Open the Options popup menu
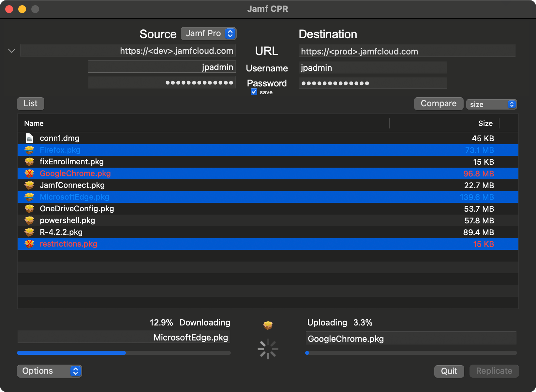Screen dimensions: 536x392 (x=49, y=371)
